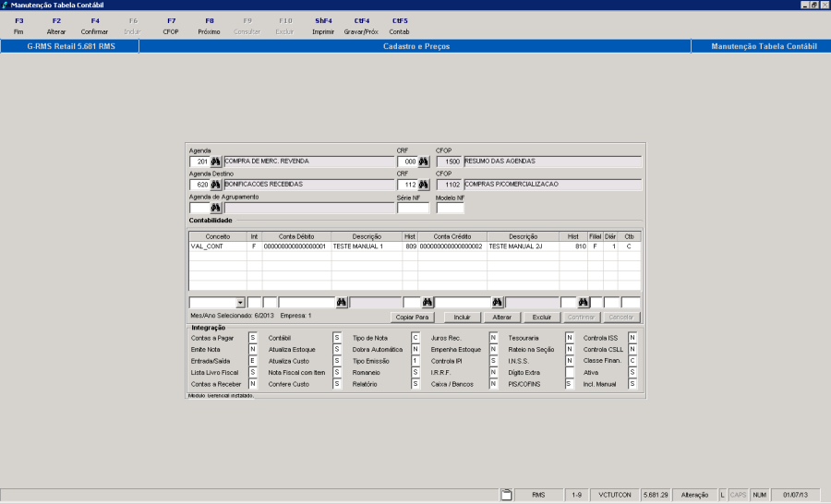Click the Alterar button below grid
The image size is (831, 504).
(502, 317)
